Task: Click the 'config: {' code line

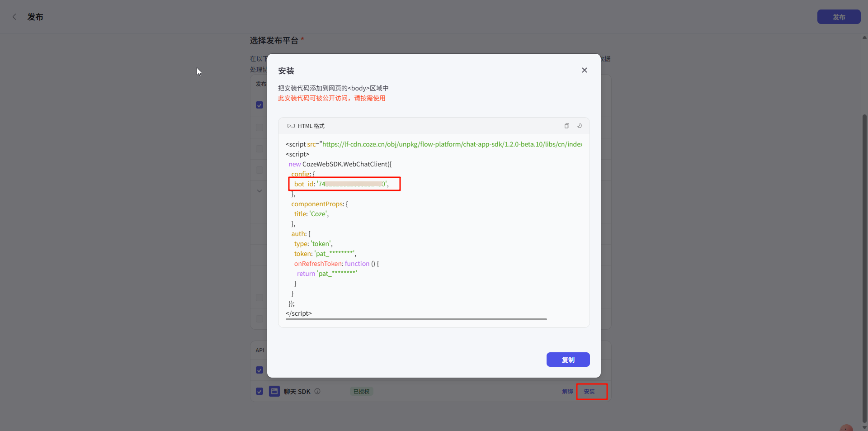Action: [x=303, y=174]
